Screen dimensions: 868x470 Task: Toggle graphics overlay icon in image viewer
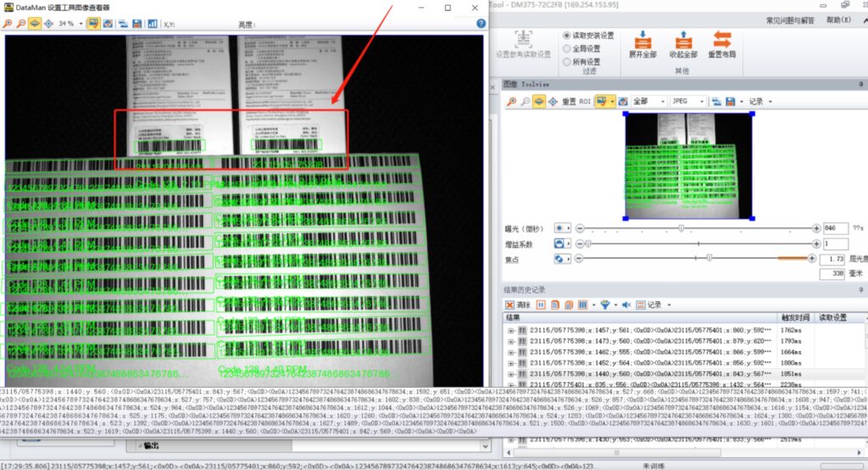(93, 24)
